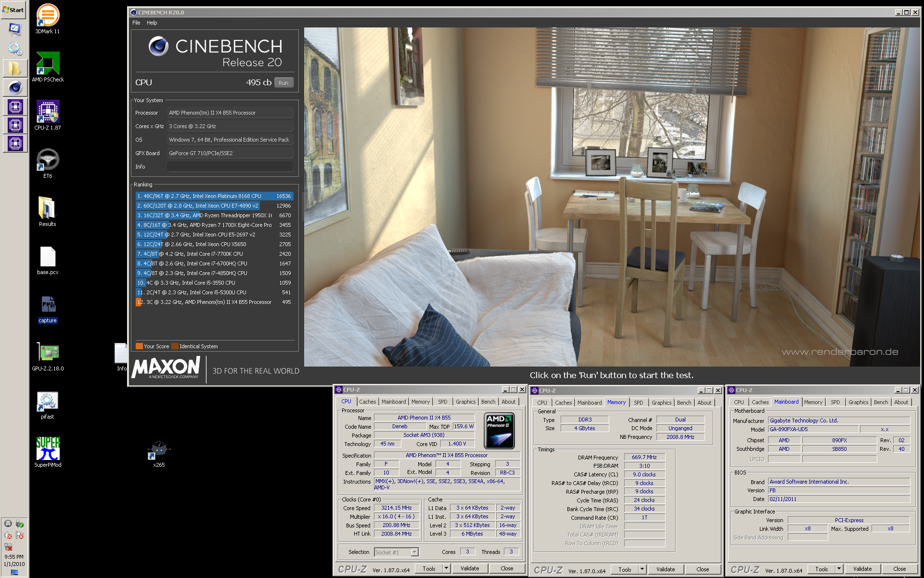The image size is (924, 578).
Task: Open the 3DMark 11 desktop shortcut
Action: (x=48, y=19)
